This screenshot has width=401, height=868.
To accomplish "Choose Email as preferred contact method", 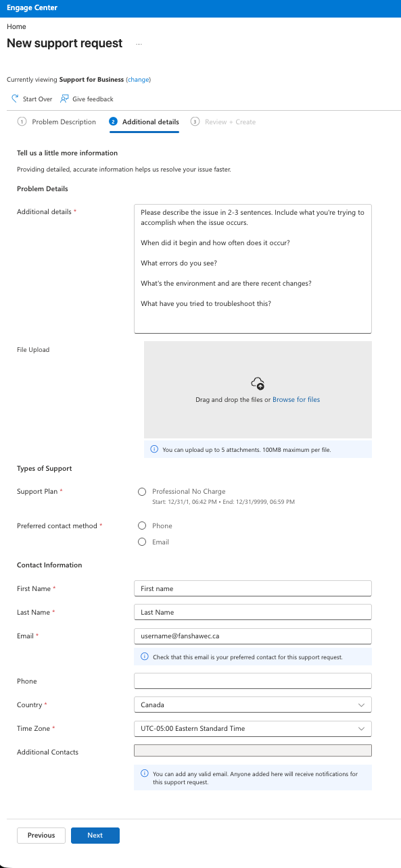I will (x=142, y=542).
